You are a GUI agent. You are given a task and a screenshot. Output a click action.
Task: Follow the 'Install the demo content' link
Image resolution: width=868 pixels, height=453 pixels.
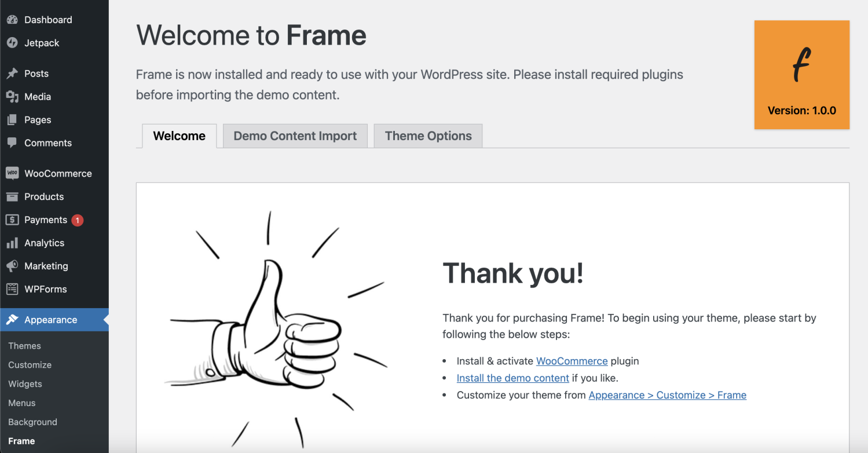point(512,378)
